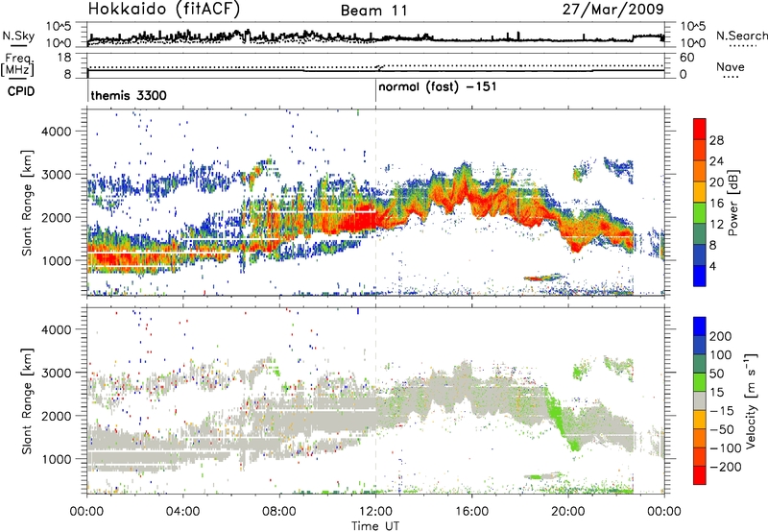This screenshot has width=768, height=532.
Task: Click the 'N.Sky' legend label
Action: pos(18,36)
